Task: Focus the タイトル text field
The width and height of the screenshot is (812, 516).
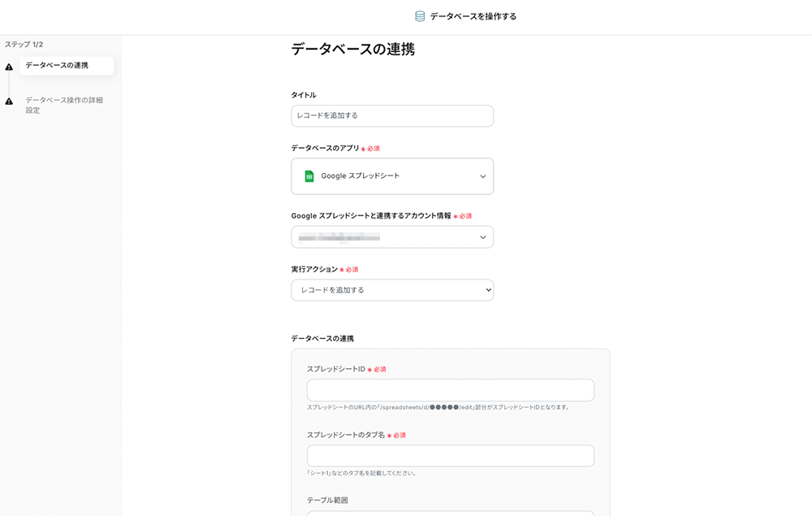Action: click(392, 116)
